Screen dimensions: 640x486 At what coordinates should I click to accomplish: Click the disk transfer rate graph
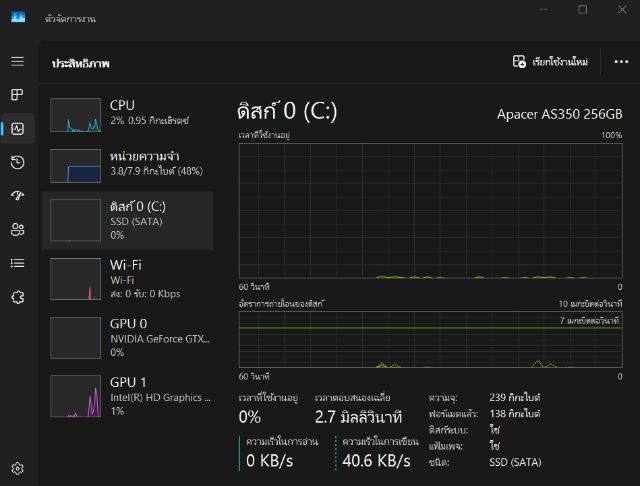[430, 338]
